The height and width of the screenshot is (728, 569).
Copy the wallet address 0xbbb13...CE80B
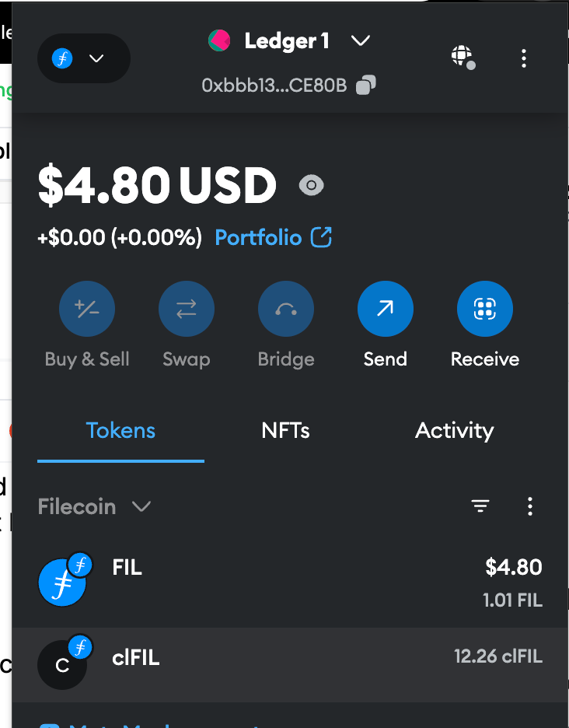click(365, 86)
